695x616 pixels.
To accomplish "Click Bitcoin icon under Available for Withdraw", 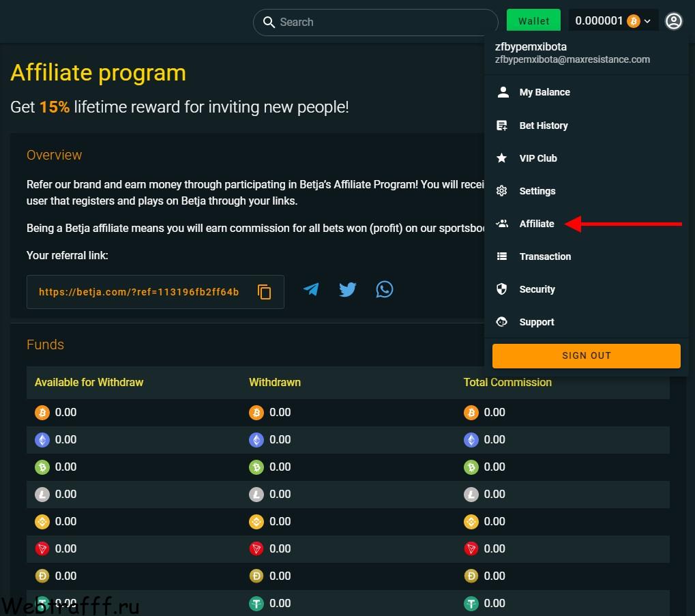I will pos(42,413).
